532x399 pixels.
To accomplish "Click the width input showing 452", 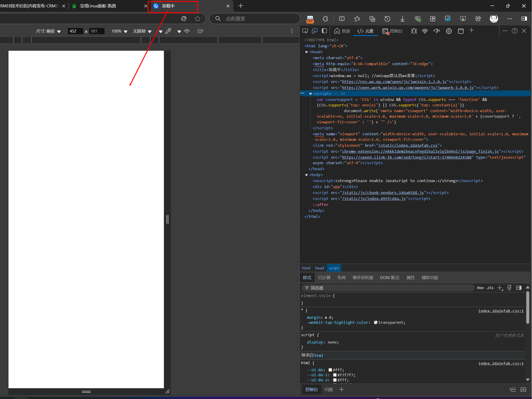I will point(75,31).
